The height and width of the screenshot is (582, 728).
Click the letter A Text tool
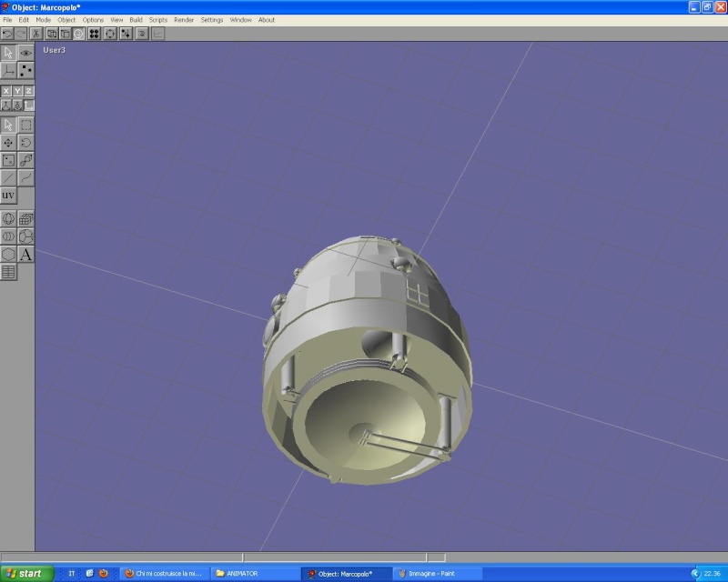[x=26, y=255]
